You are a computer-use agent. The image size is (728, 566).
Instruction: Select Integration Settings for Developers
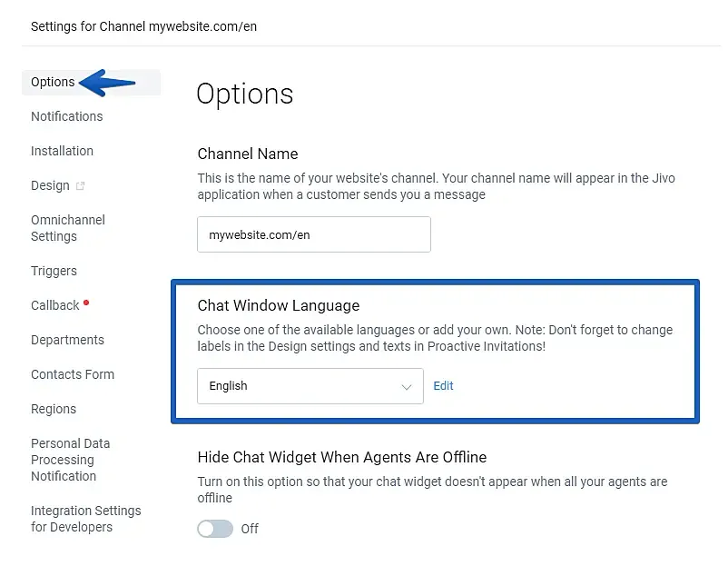(86, 519)
